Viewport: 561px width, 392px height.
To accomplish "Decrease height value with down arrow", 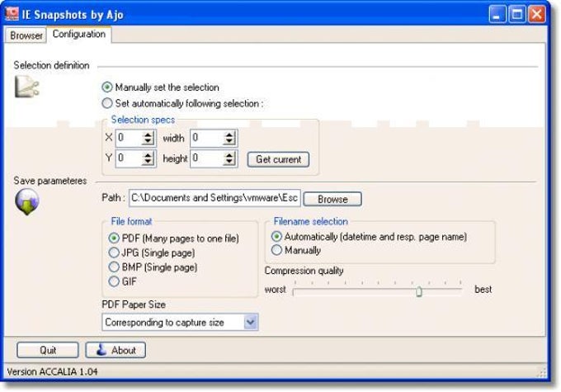I will tap(229, 162).
